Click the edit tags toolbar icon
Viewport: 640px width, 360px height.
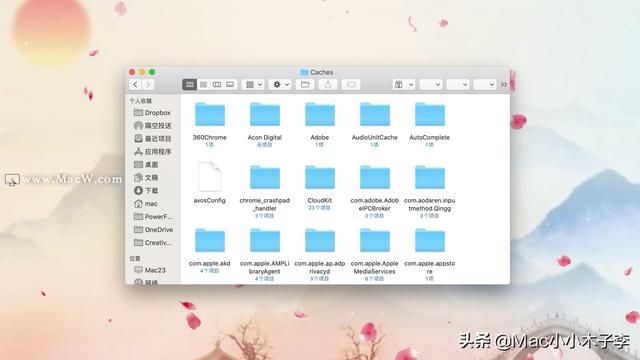(x=351, y=84)
